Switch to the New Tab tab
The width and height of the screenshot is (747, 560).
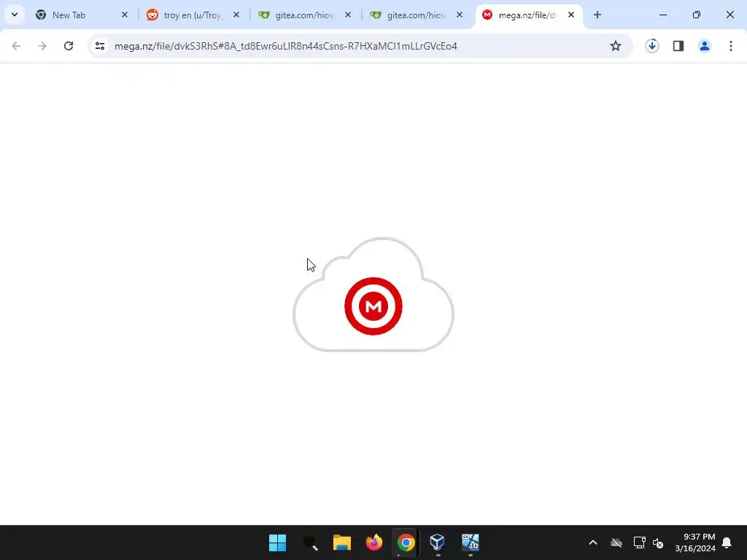pos(81,15)
